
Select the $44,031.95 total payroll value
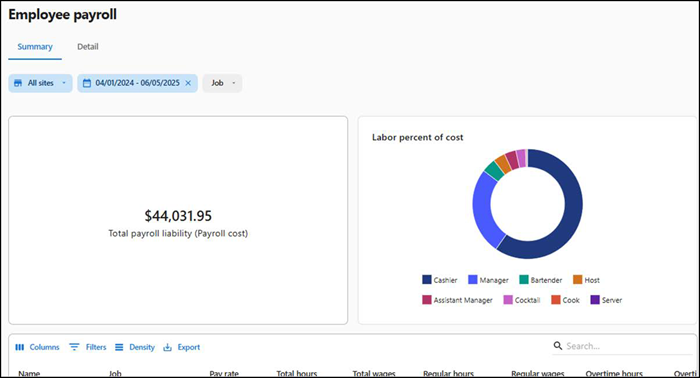(178, 216)
